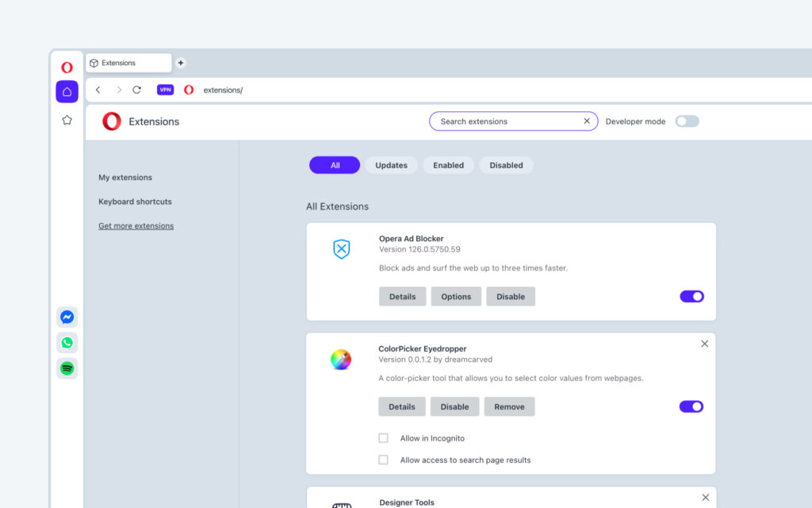Click the VPN badge in address bar
The image size is (812, 508).
pos(165,90)
